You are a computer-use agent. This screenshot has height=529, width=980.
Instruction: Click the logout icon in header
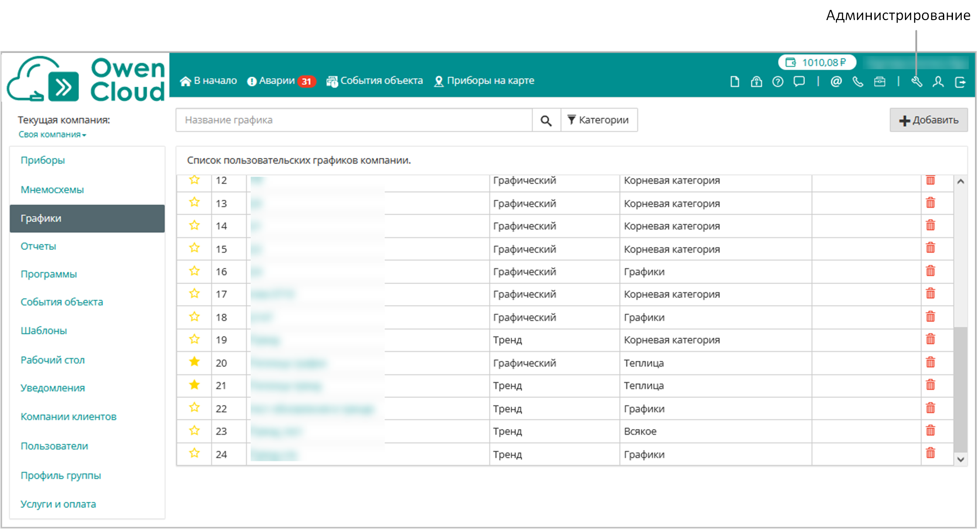coord(960,82)
